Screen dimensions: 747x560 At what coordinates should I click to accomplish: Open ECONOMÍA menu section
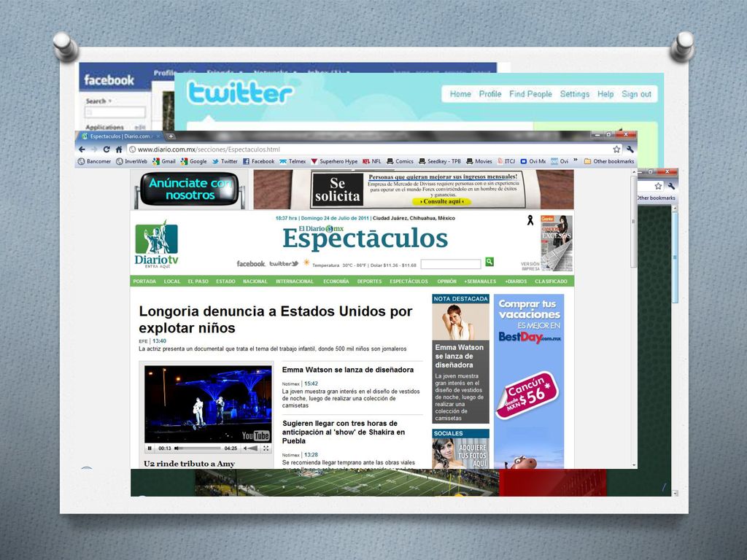(x=336, y=281)
